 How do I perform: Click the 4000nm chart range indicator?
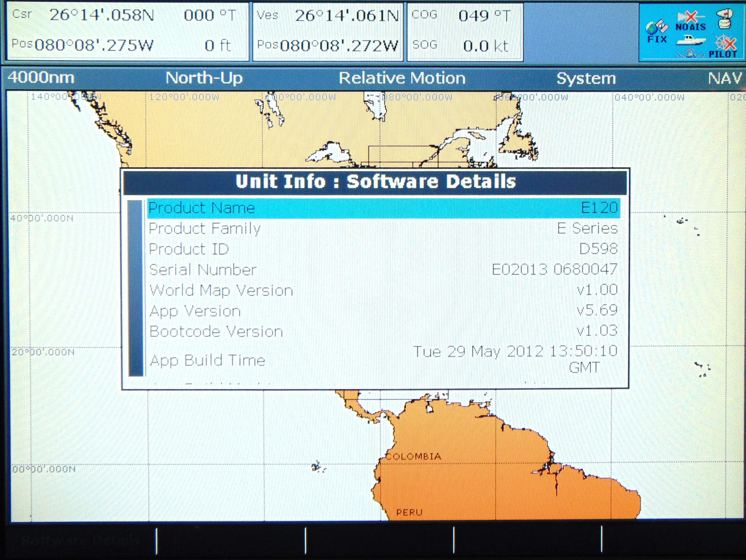[41, 78]
